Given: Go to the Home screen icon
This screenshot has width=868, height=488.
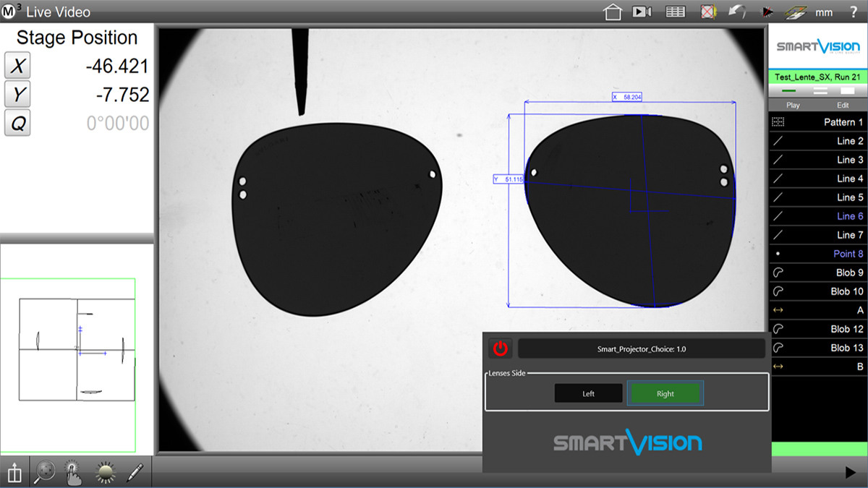Looking at the screenshot, I should point(613,12).
